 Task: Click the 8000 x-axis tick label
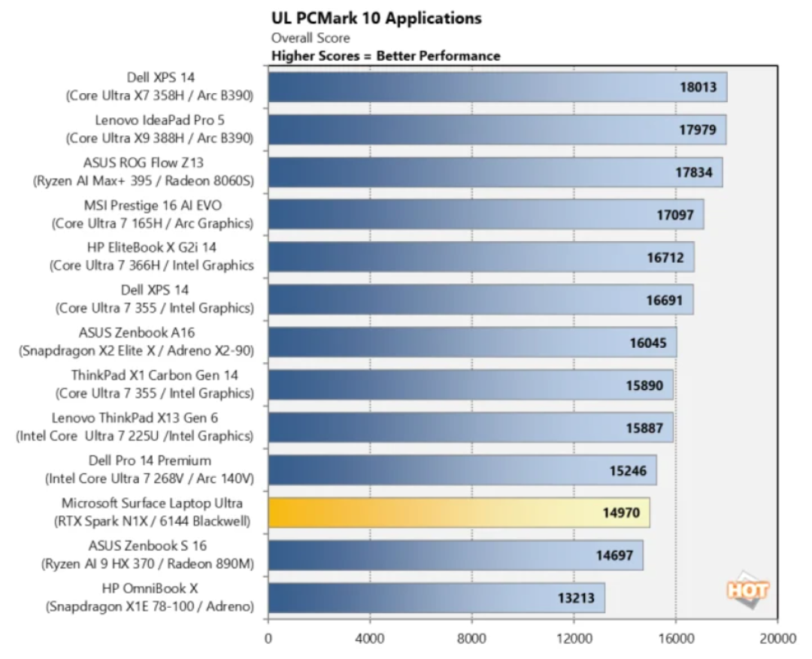(471, 639)
